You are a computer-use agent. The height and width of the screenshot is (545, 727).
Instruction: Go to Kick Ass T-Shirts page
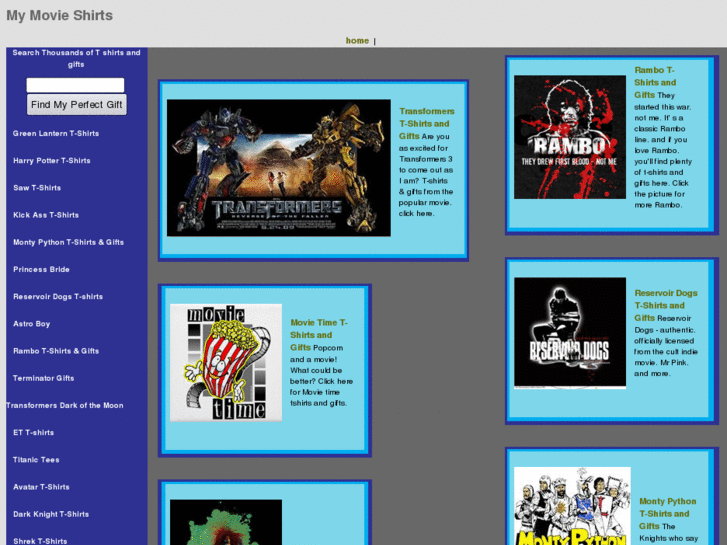pos(46,215)
